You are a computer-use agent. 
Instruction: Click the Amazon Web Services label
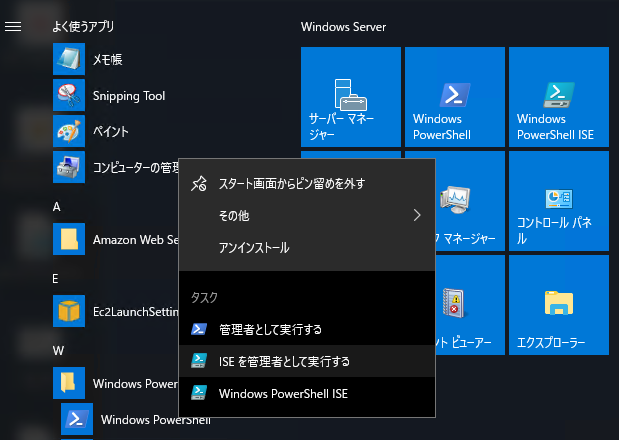(x=136, y=240)
